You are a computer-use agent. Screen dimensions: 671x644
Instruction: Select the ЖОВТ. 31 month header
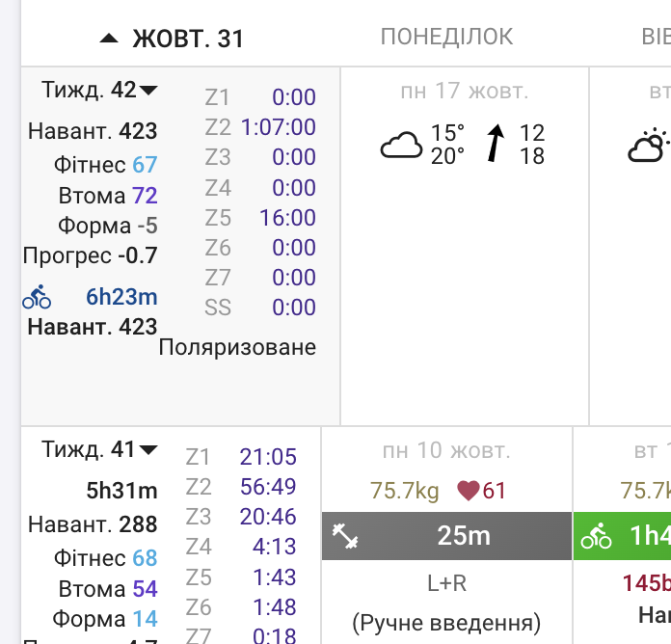(188, 39)
